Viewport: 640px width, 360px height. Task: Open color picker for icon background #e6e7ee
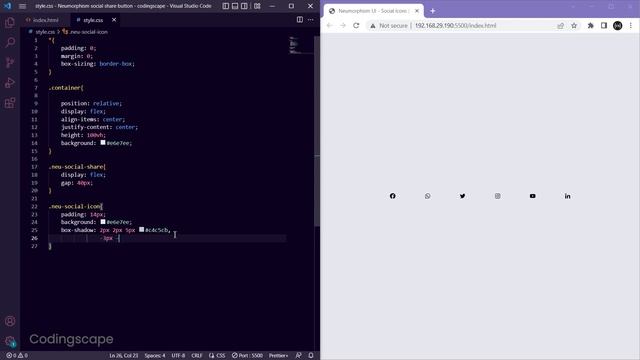point(103,222)
